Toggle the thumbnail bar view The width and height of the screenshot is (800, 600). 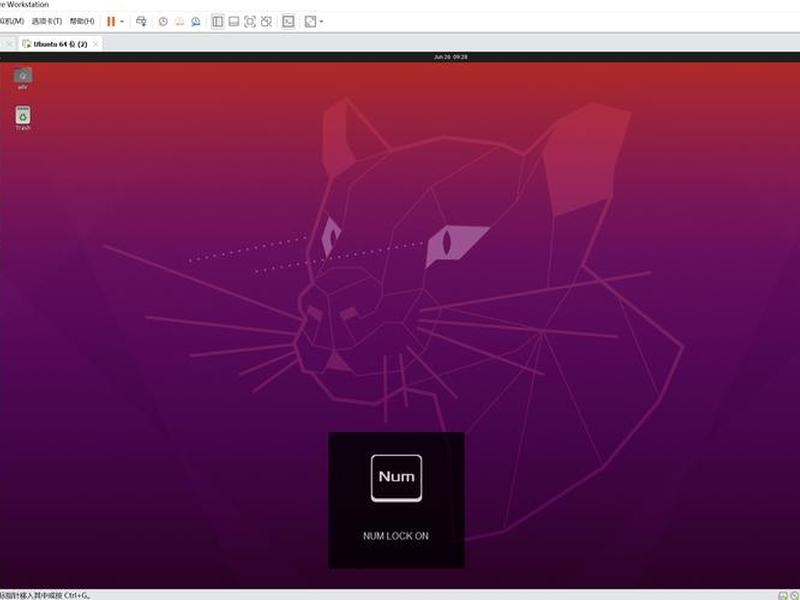[234, 21]
